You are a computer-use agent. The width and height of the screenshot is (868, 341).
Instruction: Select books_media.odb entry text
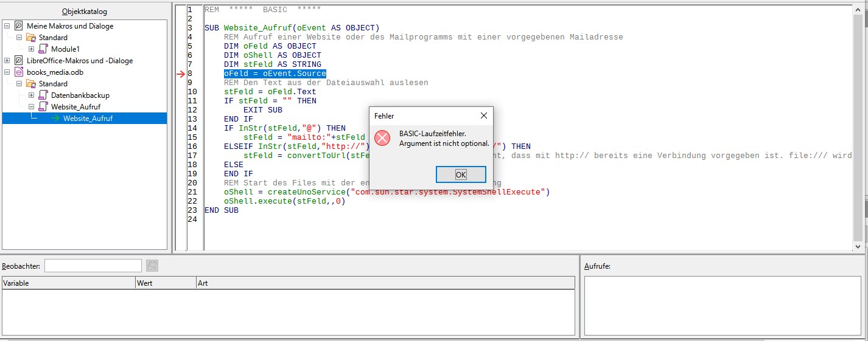55,72
